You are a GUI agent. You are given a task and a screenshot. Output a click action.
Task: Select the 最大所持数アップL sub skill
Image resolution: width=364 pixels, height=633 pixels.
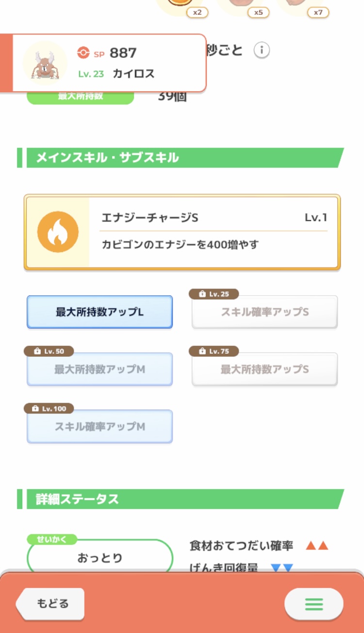click(99, 312)
